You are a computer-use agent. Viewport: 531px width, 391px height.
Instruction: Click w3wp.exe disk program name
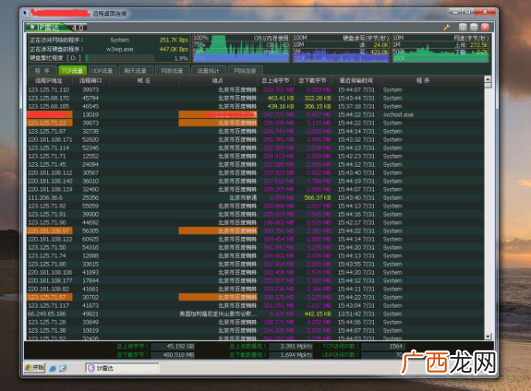[x=120, y=49]
